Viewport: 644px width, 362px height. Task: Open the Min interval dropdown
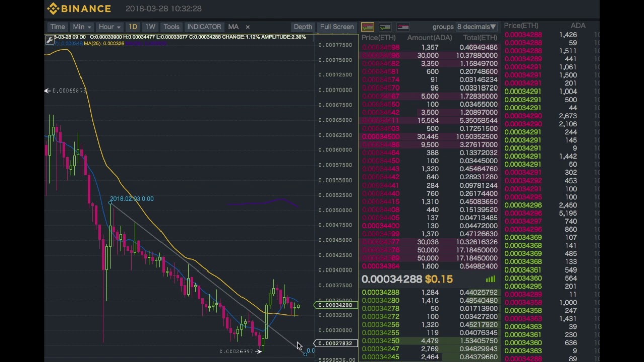pyautogui.click(x=82, y=27)
